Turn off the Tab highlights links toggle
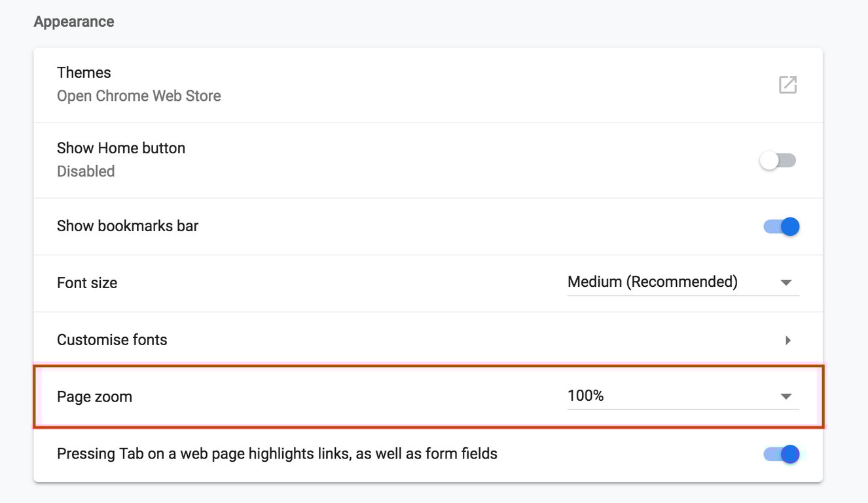The width and height of the screenshot is (868, 503). click(782, 454)
